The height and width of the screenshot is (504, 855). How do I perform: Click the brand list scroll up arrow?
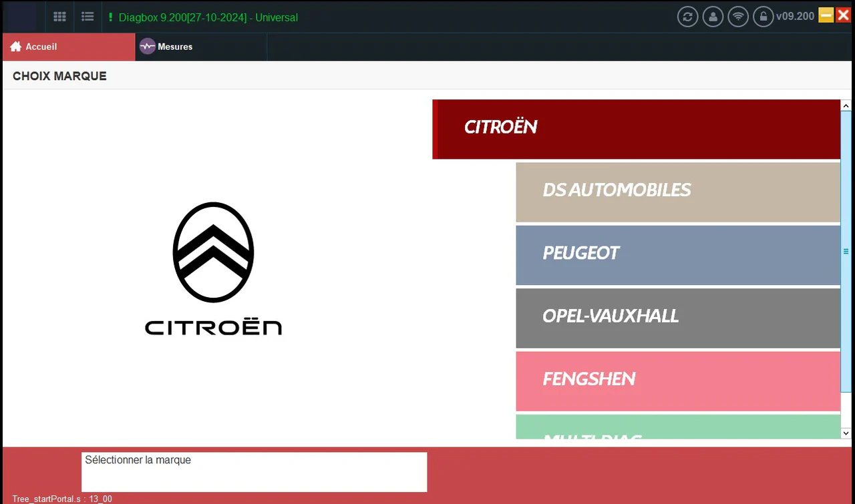[x=846, y=105]
